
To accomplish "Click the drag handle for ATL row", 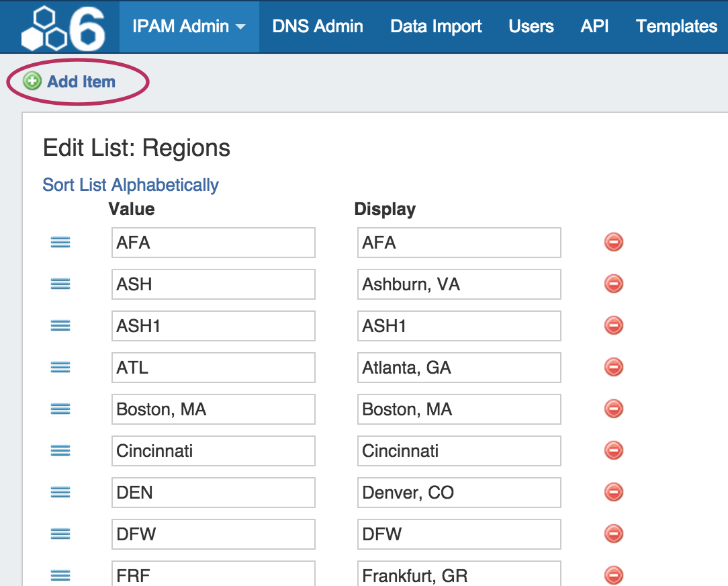I will point(60,368).
